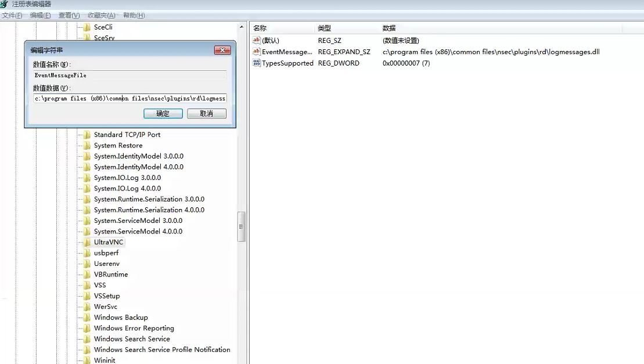Select System.IdentityModel 3.0.0.0 folder icon
The height and width of the screenshot is (364, 644).
pos(87,156)
